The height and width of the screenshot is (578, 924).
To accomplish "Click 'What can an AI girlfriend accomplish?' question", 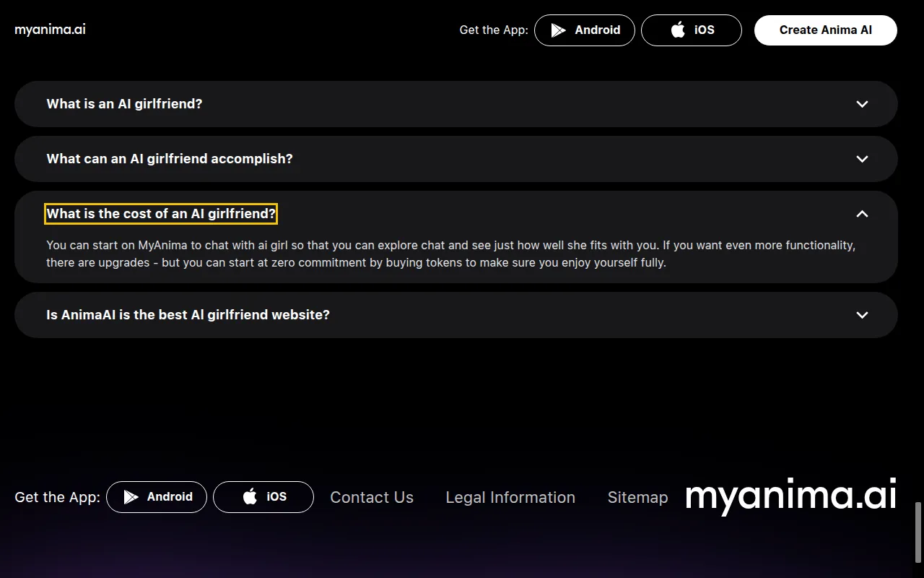I will [x=170, y=159].
